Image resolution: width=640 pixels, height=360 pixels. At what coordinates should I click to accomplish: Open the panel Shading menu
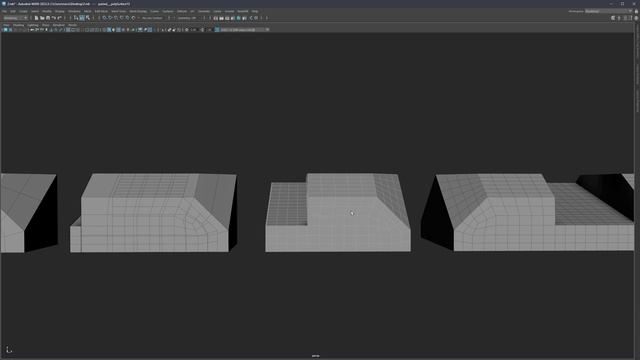[18, 25]
